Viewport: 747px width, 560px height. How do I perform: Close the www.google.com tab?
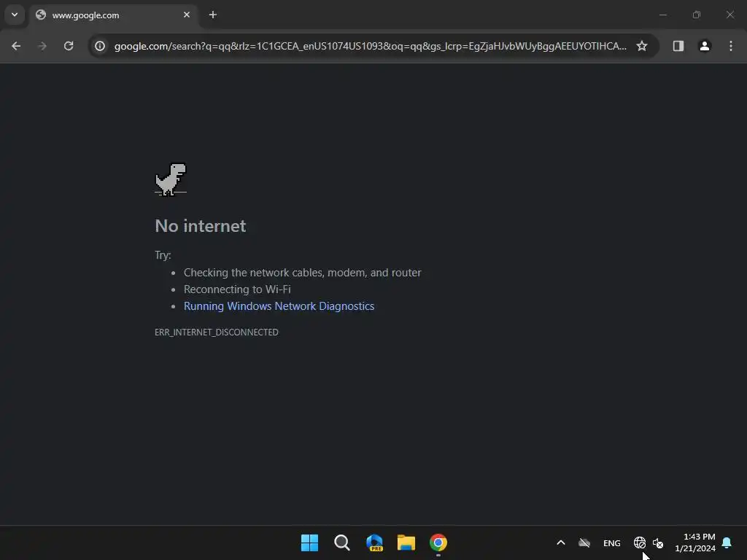tap(187, 15)
